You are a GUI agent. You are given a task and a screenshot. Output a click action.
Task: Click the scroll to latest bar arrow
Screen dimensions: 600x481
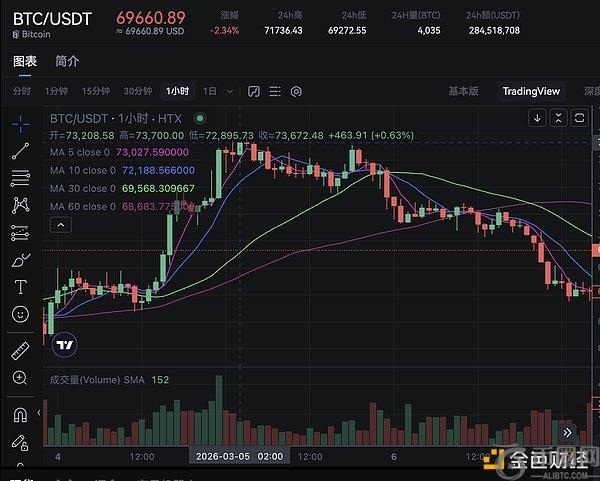(567, 432)
